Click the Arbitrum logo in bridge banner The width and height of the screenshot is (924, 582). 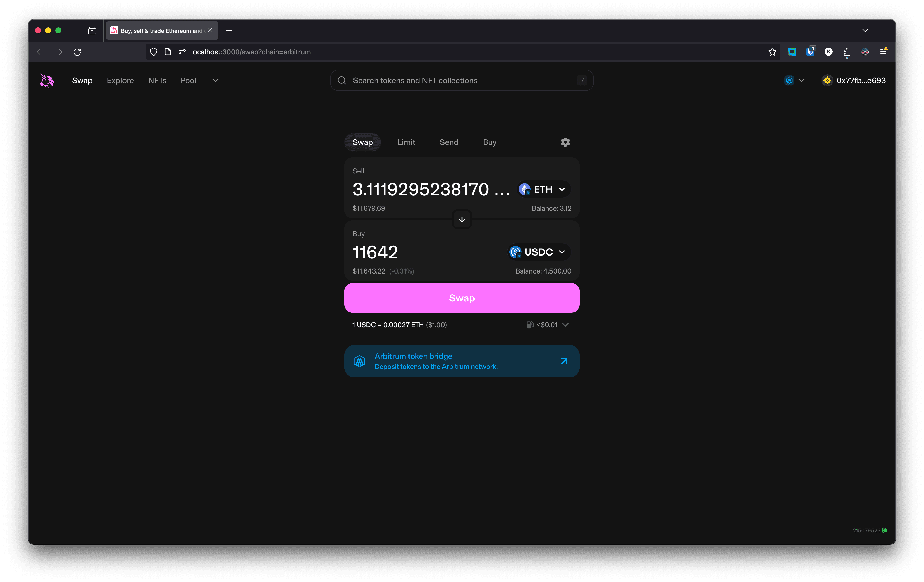tap(360, 361)
